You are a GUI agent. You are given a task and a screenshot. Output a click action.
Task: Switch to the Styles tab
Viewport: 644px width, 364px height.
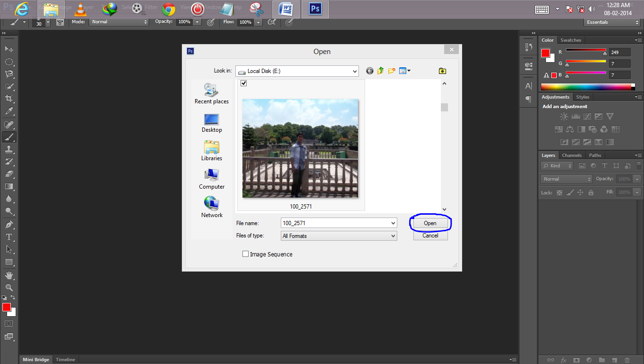pos(582,97)
